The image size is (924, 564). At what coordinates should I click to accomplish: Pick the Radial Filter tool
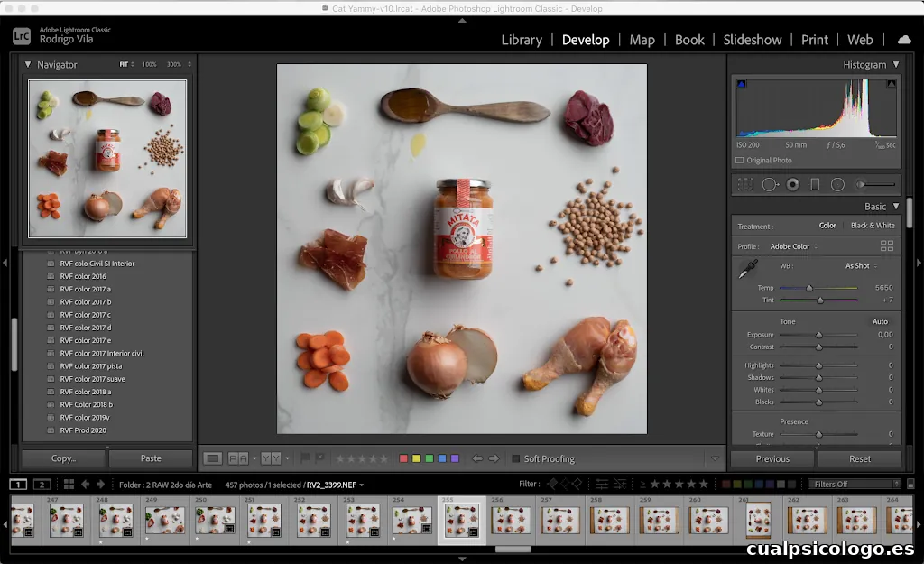837,184
